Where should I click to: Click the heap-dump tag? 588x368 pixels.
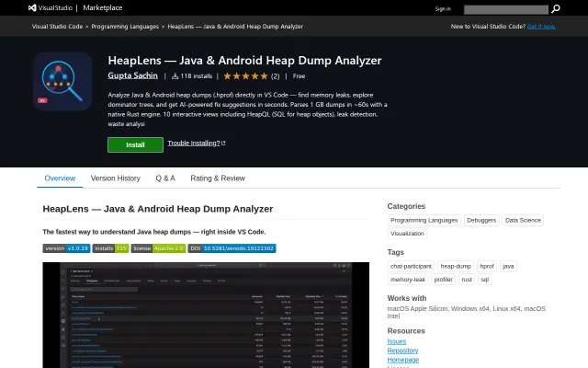(x=456, y=266)
